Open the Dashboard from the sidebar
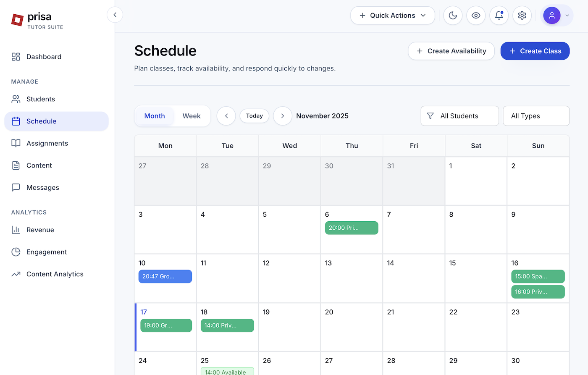This screenshot has height=375, width=588. pos(44,57)
